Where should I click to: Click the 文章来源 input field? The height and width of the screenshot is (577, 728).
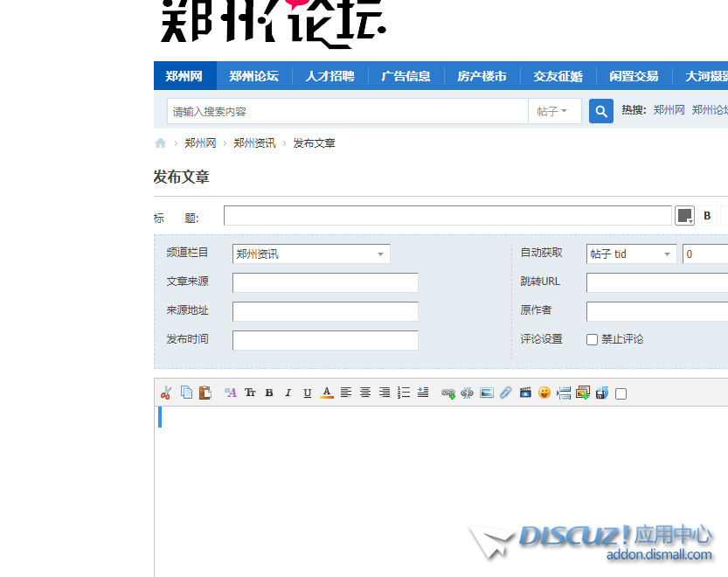(x=325, y=283)
